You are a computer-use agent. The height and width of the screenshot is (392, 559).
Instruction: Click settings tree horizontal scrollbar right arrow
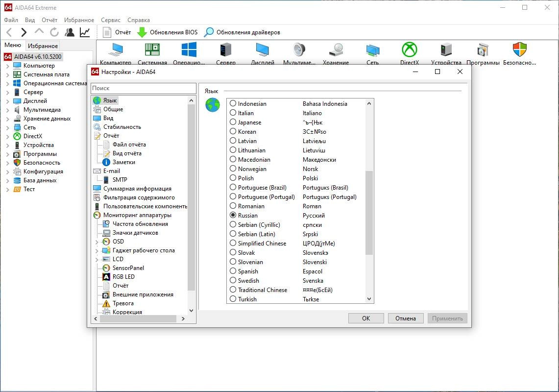(x=183, y=318)
